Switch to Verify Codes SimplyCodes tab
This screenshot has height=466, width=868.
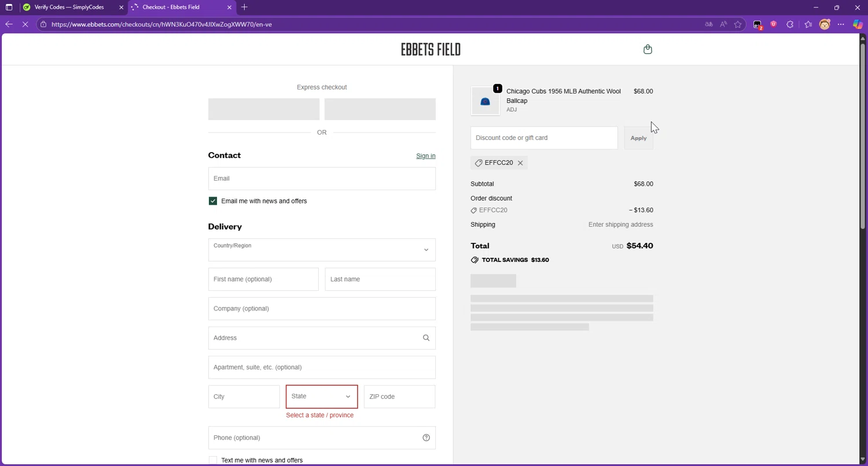click(72, 8)
